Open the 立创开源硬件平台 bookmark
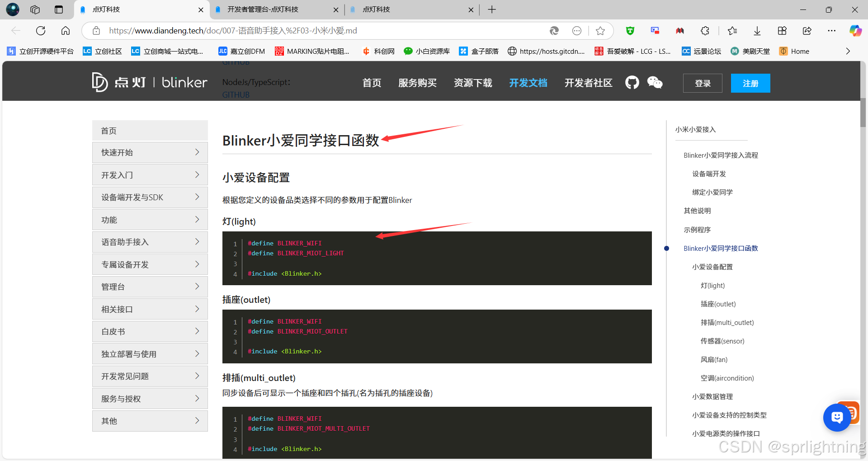The image size is (868, 461). click(40, 51)
